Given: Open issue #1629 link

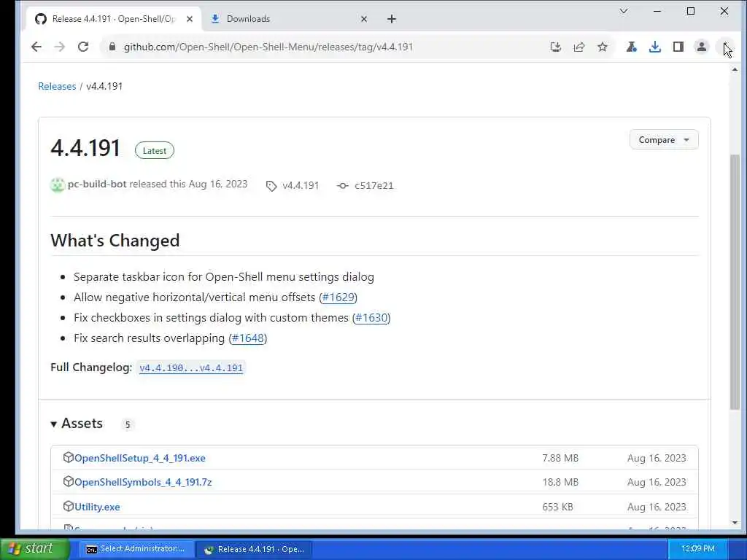Looking at the screenshot, I should 338,297.
